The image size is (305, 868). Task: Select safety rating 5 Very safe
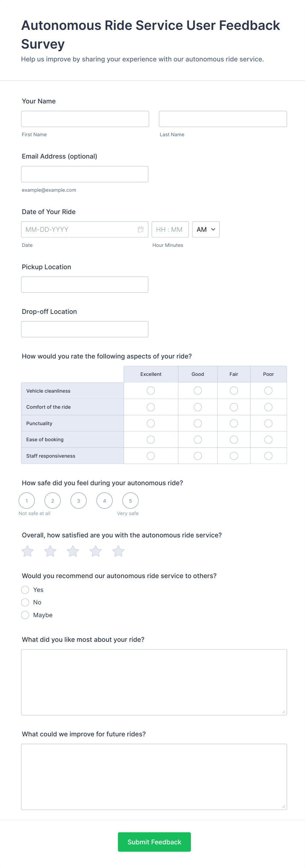click(130, 501)
